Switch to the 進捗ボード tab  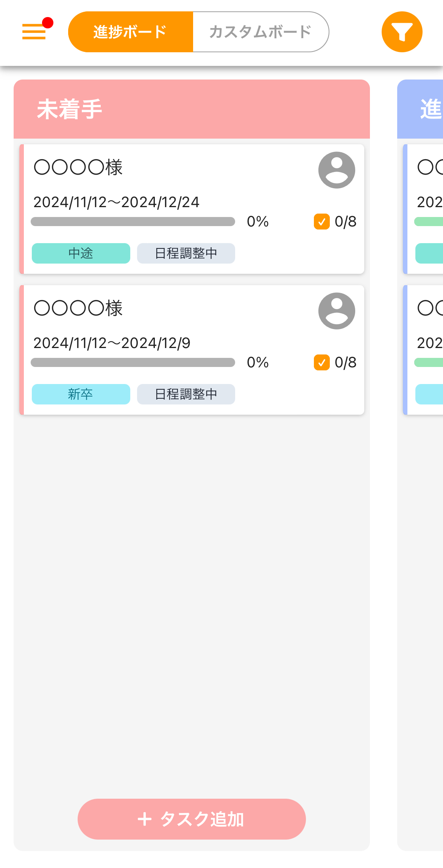129,31
